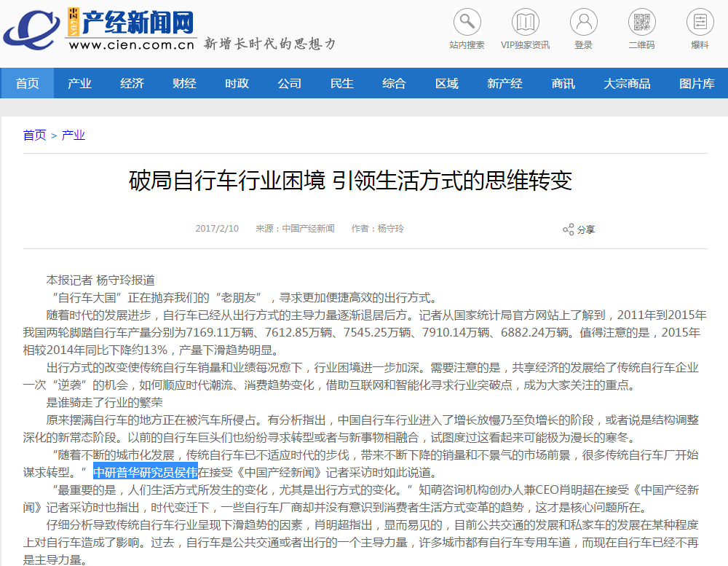The width and height of the screenshot is (728, 566).
Task: Click author text 作者：杨守玲
Action: tap(377, 229)
